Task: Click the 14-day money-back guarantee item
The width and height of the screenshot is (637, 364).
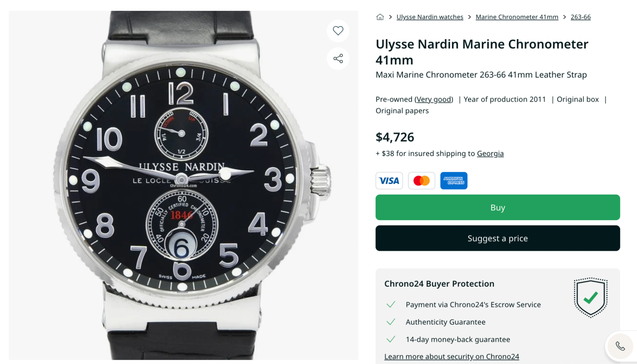Action: coord(458,339)
